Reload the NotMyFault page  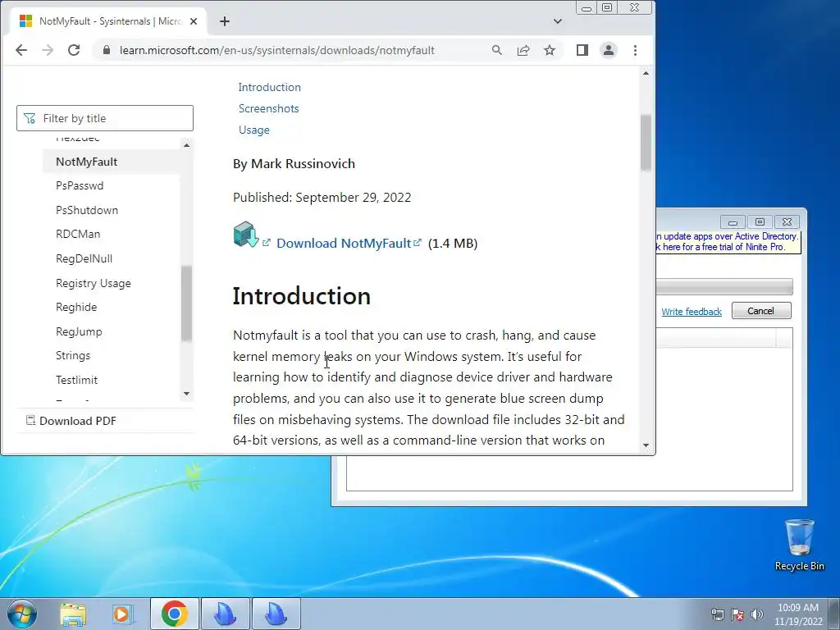tap(74, 50)
